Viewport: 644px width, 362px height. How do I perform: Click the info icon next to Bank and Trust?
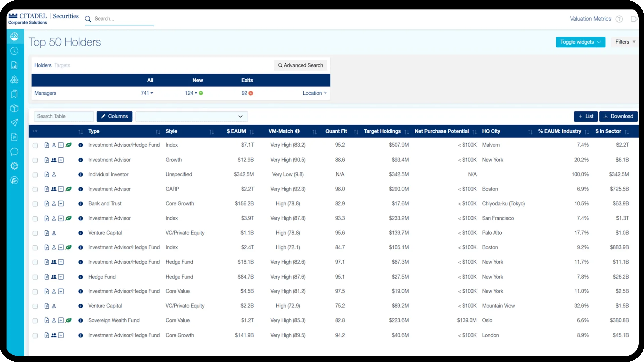tap(80, 203)
